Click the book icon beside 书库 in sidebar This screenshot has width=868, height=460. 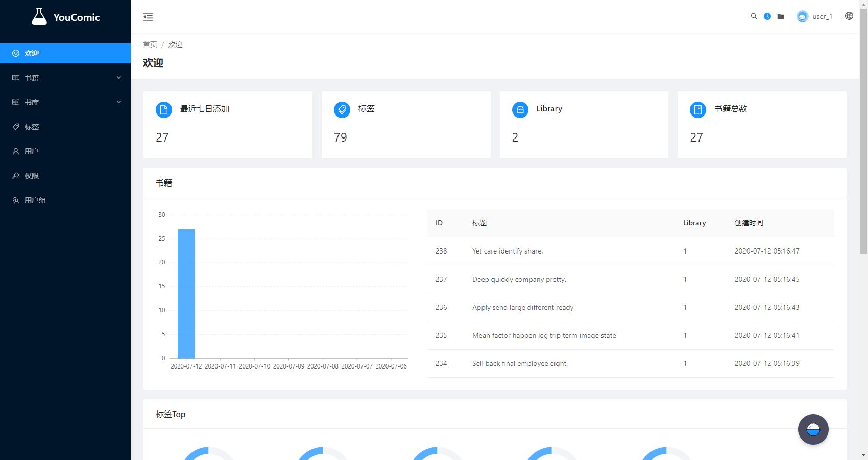point(16,102)
